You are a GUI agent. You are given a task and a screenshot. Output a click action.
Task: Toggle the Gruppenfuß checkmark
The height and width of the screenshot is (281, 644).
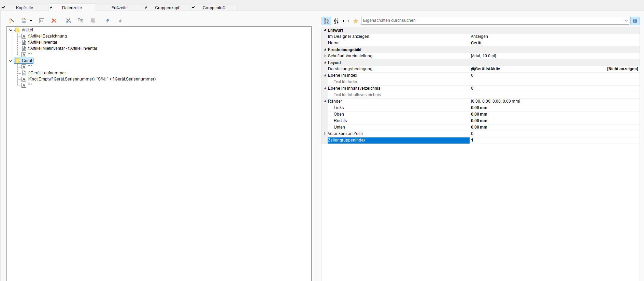pyautogui.click(x=194, y=8)
